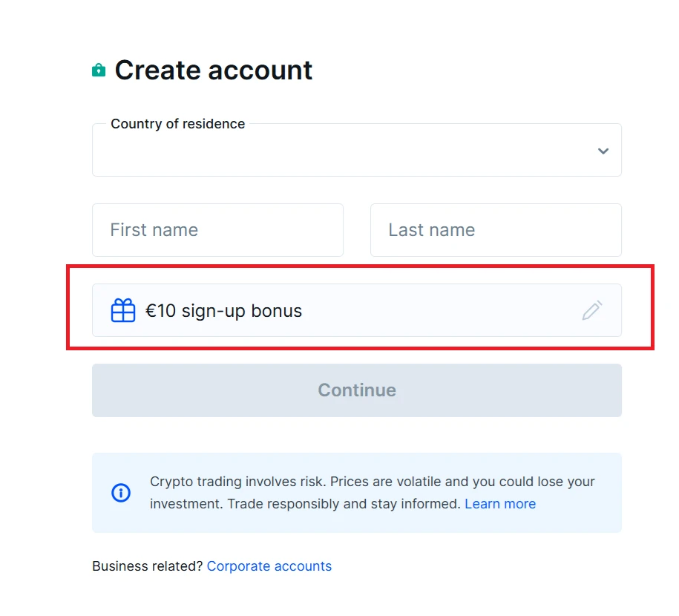The height and width of the screenshot is (616, 679).
Task: Click the info icon in the risk warning banner
Action: (121, 492)
